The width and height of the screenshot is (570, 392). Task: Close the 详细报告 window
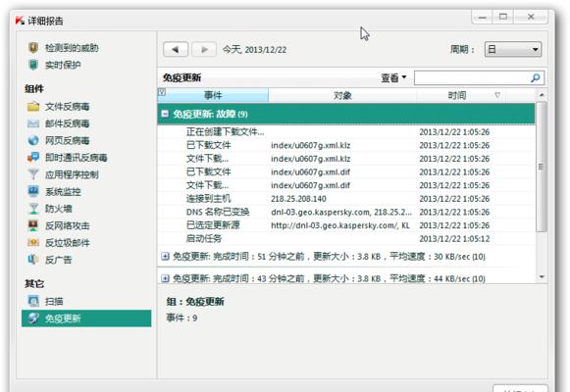(x=531, y=17)
